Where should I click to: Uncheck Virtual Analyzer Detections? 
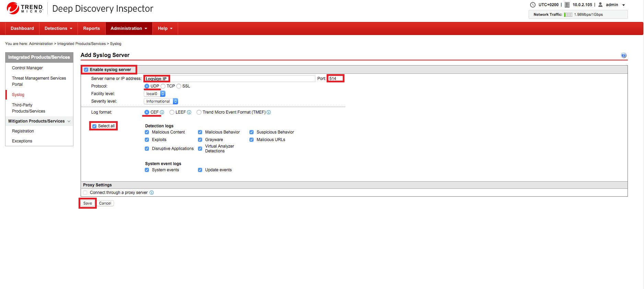pos(200,149)
